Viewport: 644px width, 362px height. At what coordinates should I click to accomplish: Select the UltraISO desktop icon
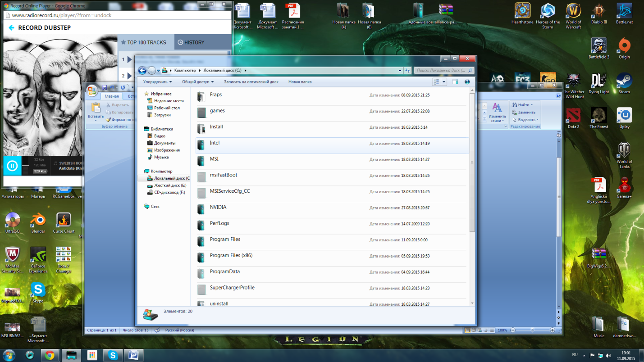point(13,223)
